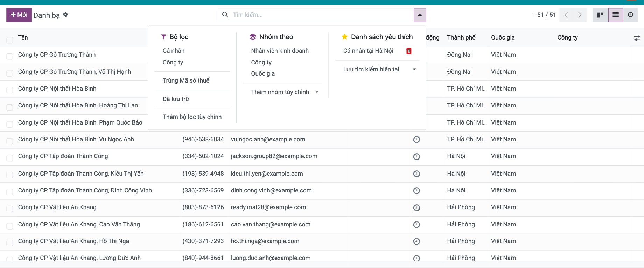Viewport: 644px width, 268px height.
Task: Click email jackson.group82@example.com
Action: click(274, 156)
